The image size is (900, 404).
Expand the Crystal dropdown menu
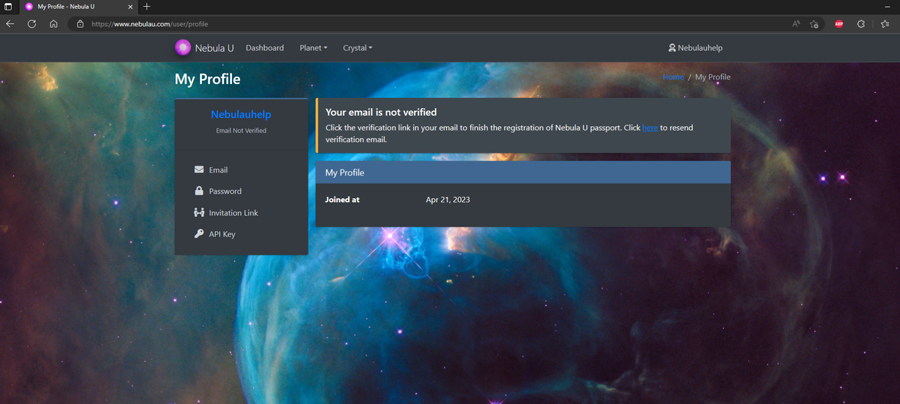click(358, 48)
